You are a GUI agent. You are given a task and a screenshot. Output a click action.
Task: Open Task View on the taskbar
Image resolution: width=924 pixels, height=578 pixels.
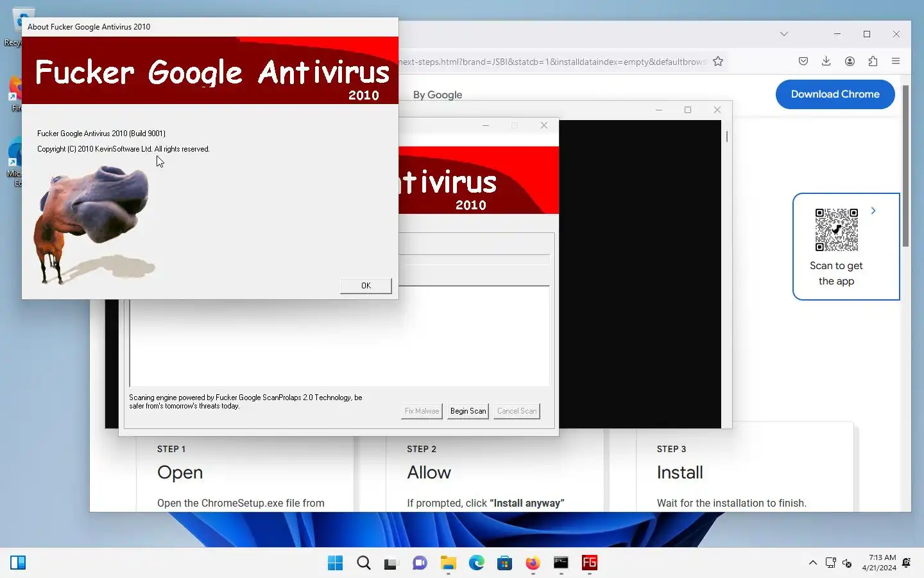[x=391, y=563]
